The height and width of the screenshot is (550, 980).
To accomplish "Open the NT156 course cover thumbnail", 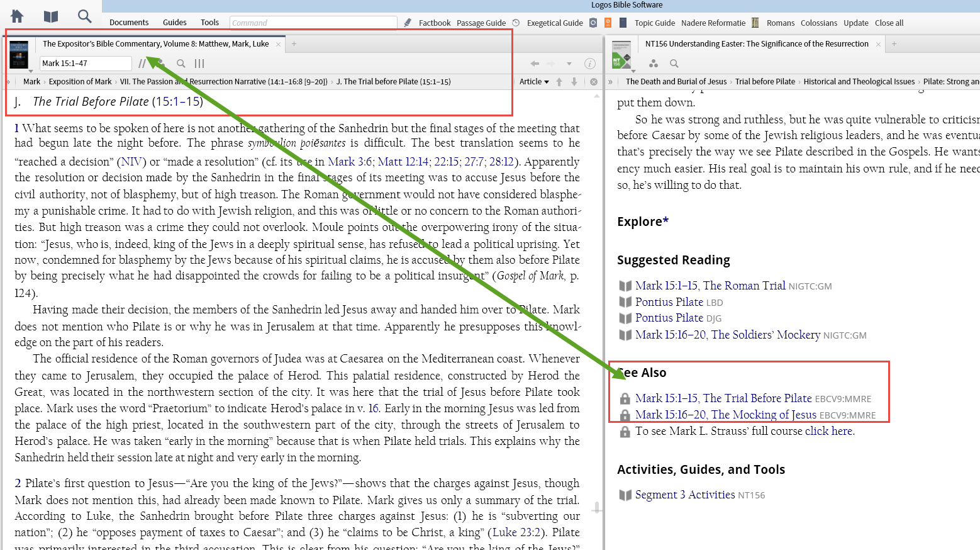I will [x=621, y=55].
